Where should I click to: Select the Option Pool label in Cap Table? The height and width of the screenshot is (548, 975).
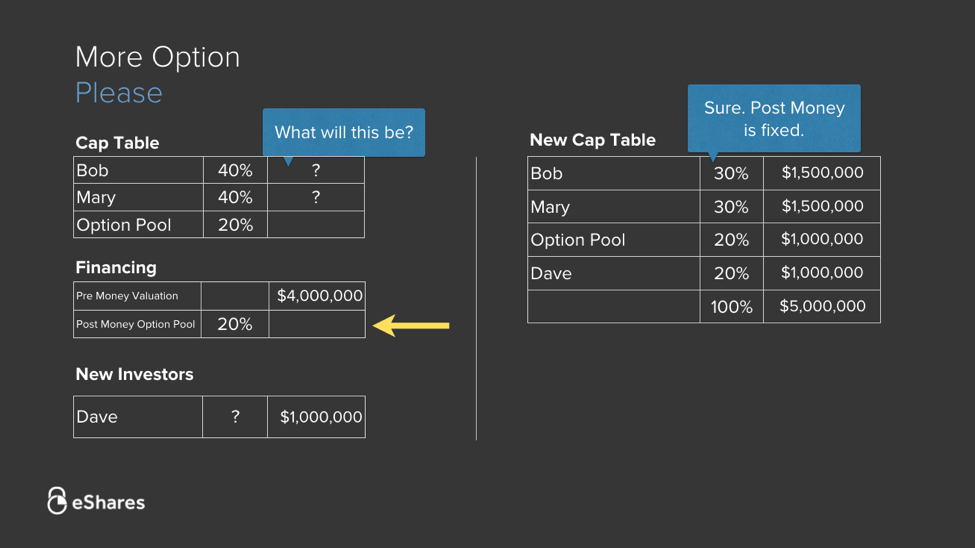[124, 225]
